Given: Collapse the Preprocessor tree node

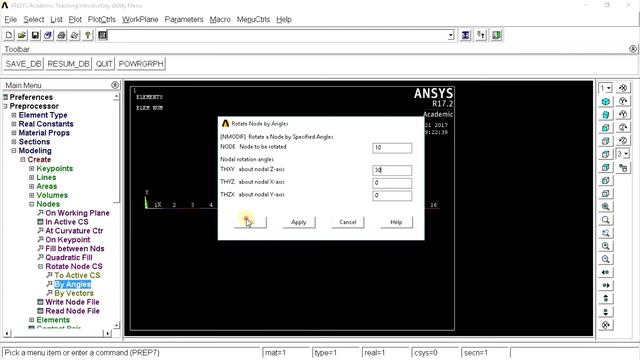Looking at the screenshot, I should point(6,106).
